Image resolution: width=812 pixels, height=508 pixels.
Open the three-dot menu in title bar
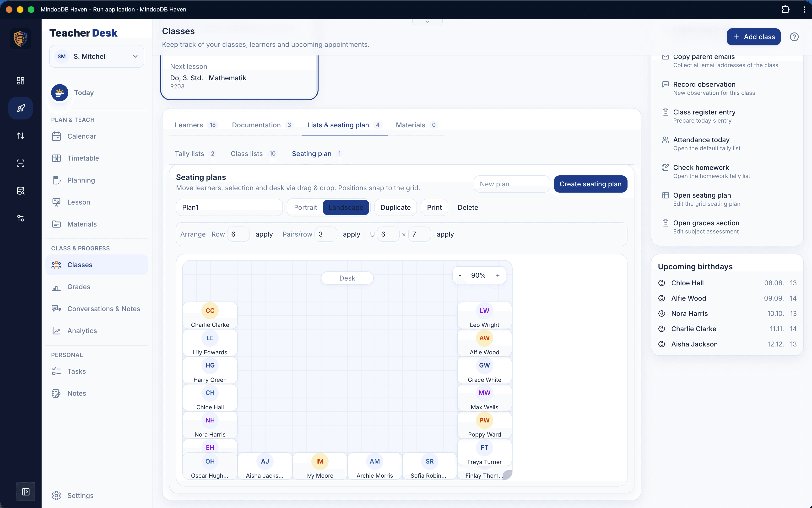(804, 9)
